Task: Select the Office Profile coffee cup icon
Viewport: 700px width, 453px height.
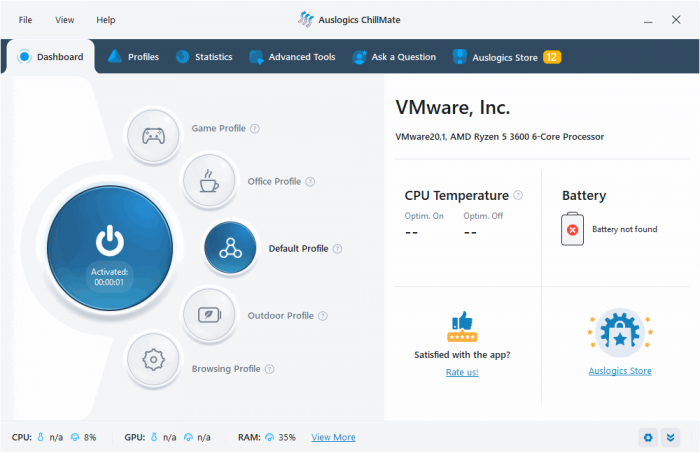Action: click(x=209, y=181)
